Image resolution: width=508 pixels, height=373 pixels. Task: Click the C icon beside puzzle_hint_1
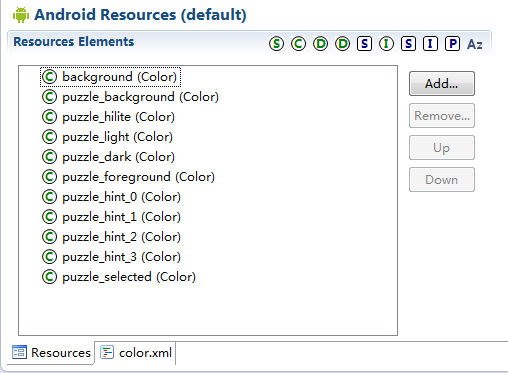coord(49,217)
